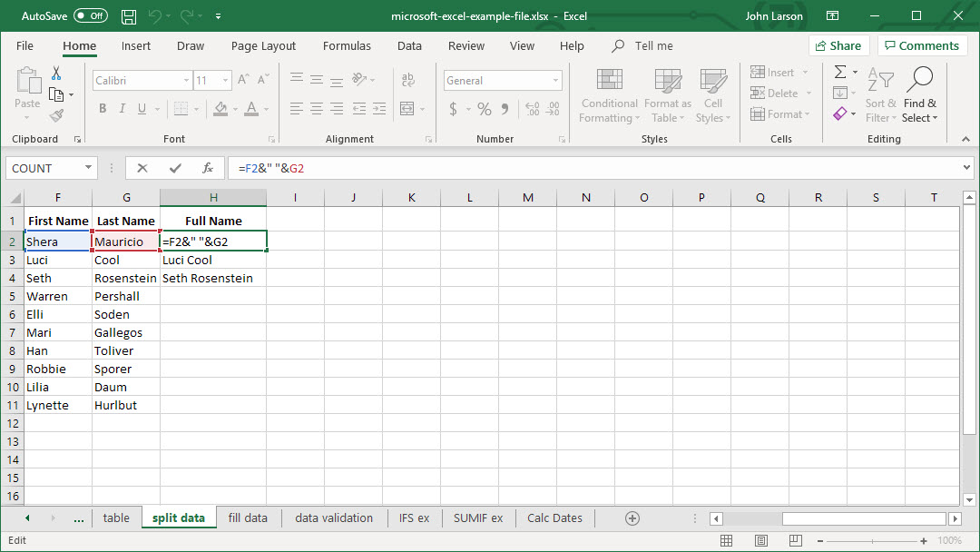Click the Conditional Formatting icon

pos(610,81)
